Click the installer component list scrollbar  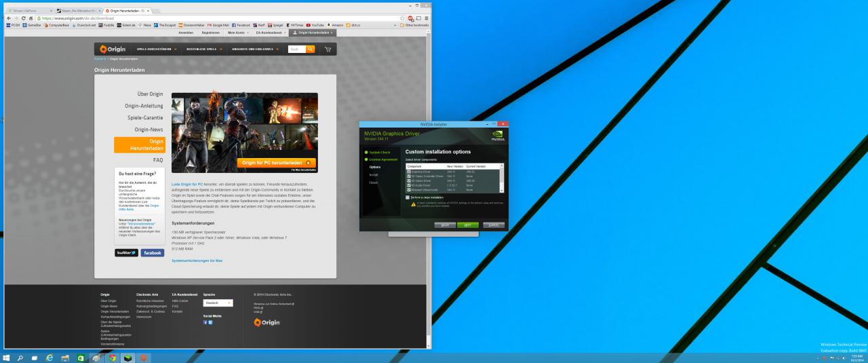pyautogui.click(x=502, y=178)
